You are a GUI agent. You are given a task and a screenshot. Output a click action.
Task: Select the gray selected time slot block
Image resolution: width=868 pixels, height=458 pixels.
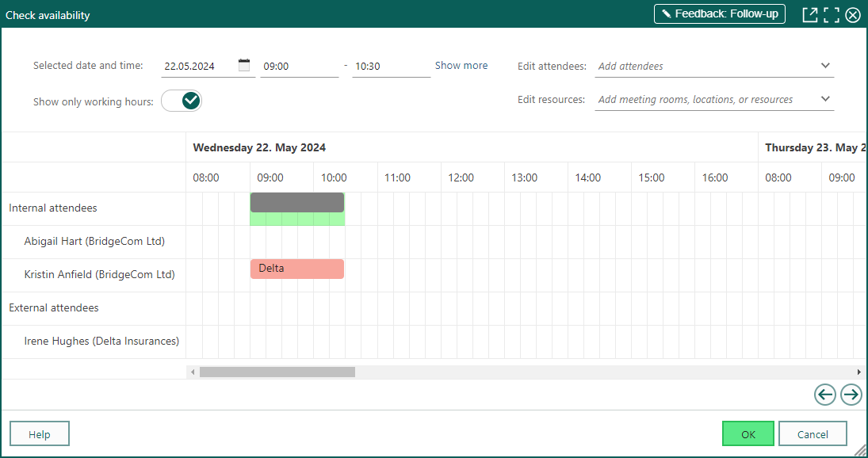tap(297, 202)
